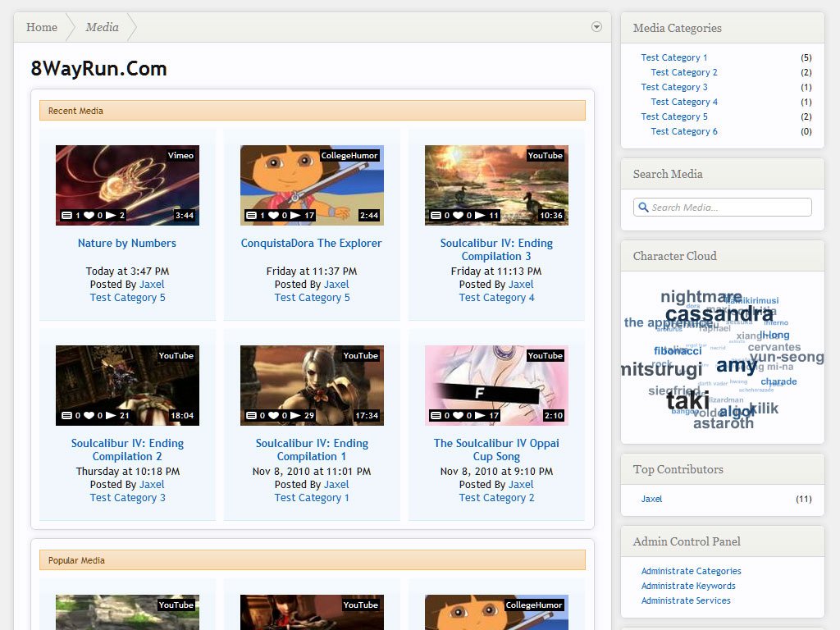
Task: Click heart icon on Nature by Numbers thumbnail
Action: pos(89,216)
